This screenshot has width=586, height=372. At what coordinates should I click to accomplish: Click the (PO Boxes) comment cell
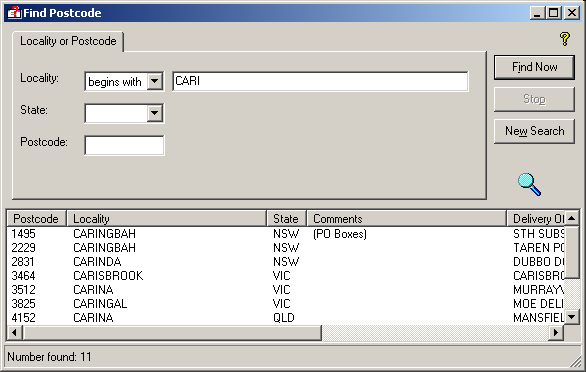coord(340,234)
